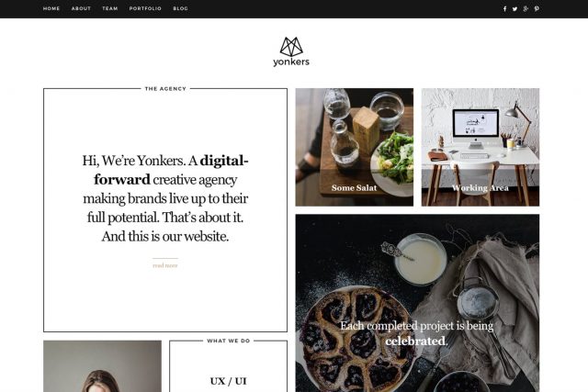The height and width of the screenshot is (392, 588).
Task: Open the Facebook social icon
Action: click(504, 8)
